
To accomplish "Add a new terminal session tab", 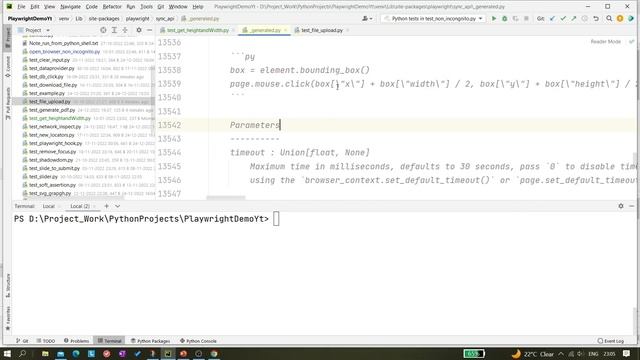I will (x=107, y=206).
